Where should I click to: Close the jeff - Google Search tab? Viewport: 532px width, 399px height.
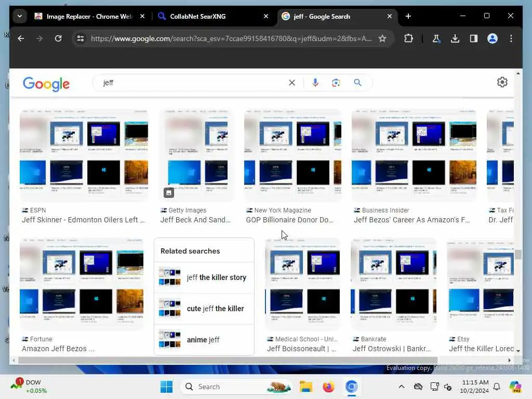[390, 16]
